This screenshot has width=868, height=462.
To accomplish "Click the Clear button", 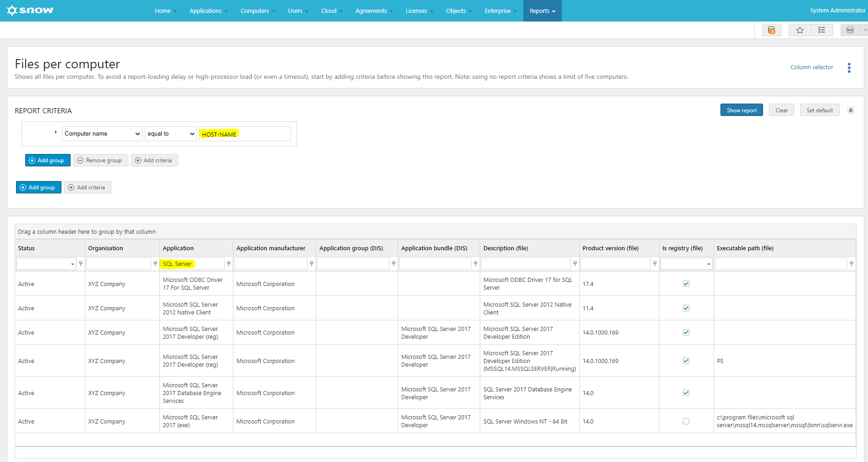I will (781, 110).
